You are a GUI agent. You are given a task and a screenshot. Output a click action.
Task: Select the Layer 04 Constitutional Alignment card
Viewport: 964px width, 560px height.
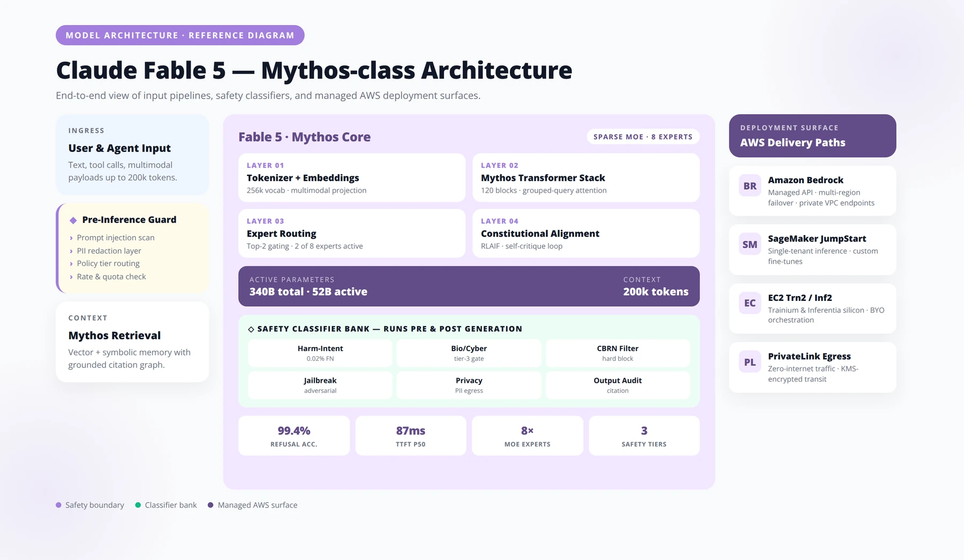[x=586, y=233]
